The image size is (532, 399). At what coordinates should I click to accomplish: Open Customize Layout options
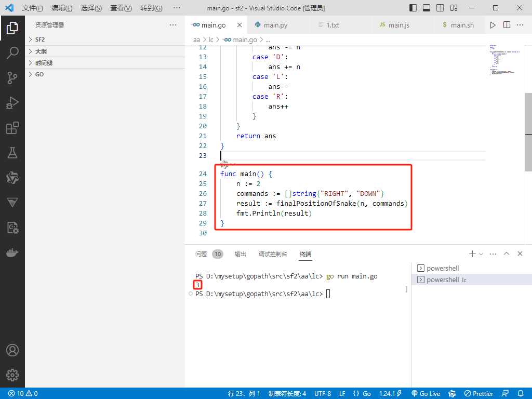click(x=454, y=8)
